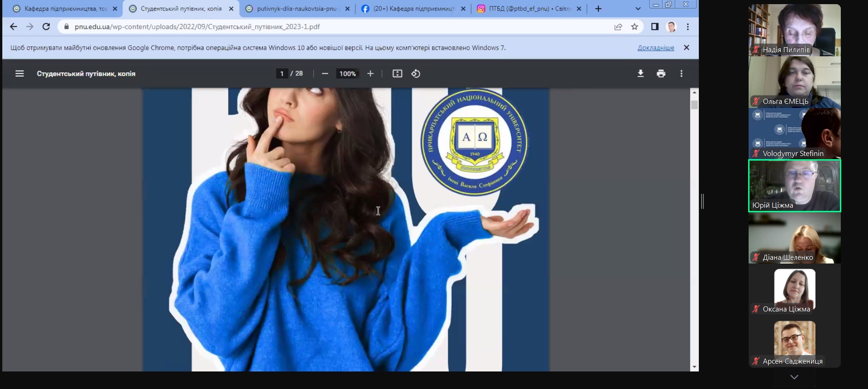Screen dimensions: 868x389
Task: Open the Докладніше link
Action: pyautogui.click(x=655, y=48)
